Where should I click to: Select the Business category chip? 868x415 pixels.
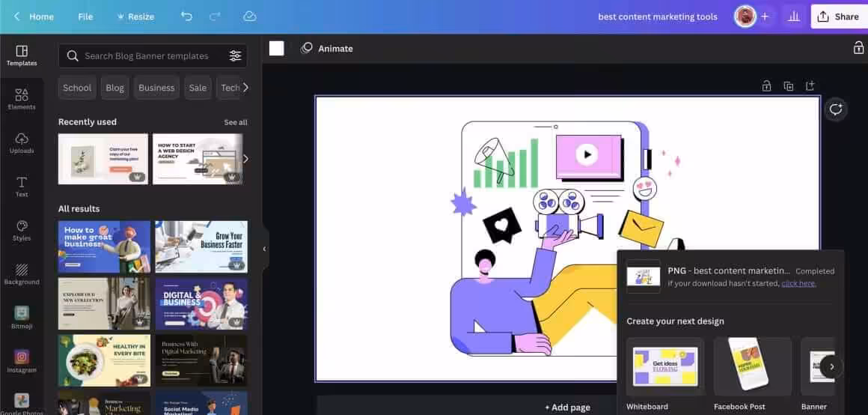[x=156, y=88]
